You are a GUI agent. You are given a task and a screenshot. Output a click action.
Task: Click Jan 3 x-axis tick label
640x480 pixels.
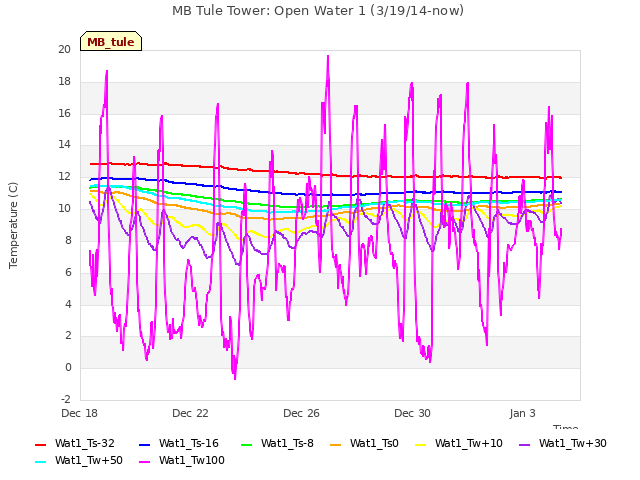coord(522,413)
